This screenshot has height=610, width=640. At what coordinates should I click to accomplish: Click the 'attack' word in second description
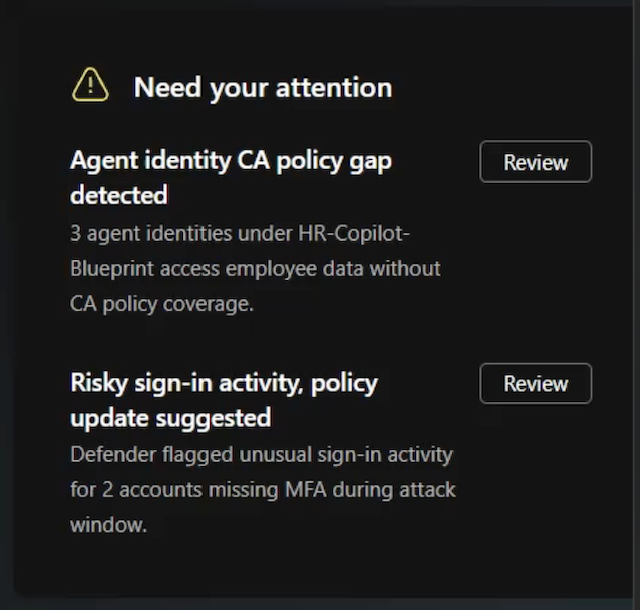(x=427, y=490)
